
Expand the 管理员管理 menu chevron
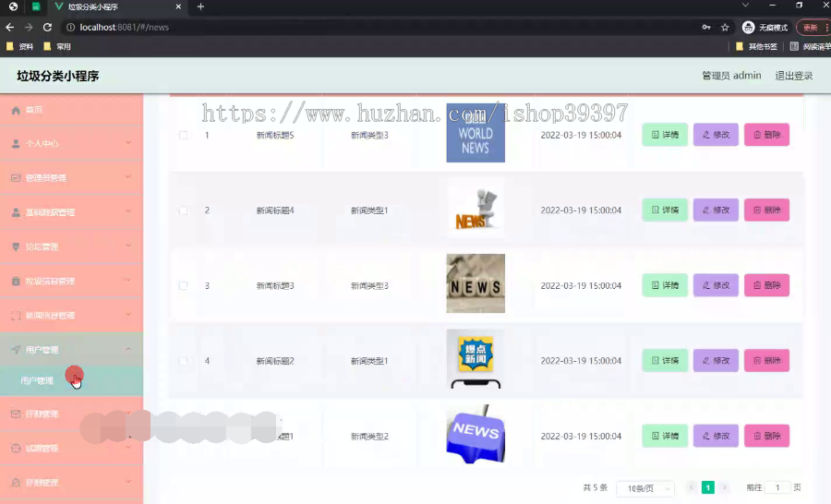[128, 177]
